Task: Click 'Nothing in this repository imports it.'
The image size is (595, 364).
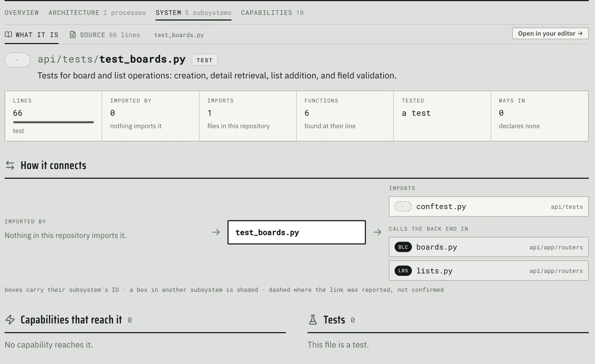Action: point(65,235)
